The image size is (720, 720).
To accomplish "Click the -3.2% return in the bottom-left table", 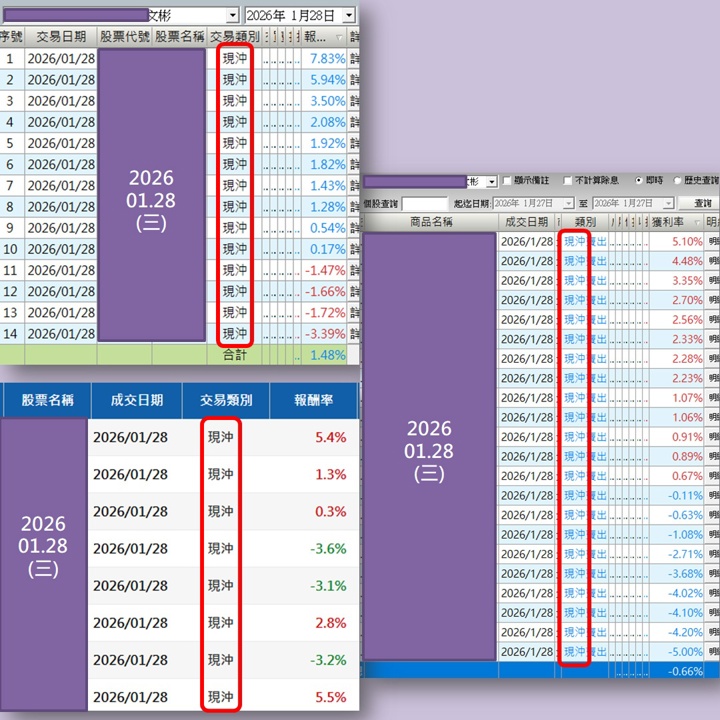I will pos(328,661).
